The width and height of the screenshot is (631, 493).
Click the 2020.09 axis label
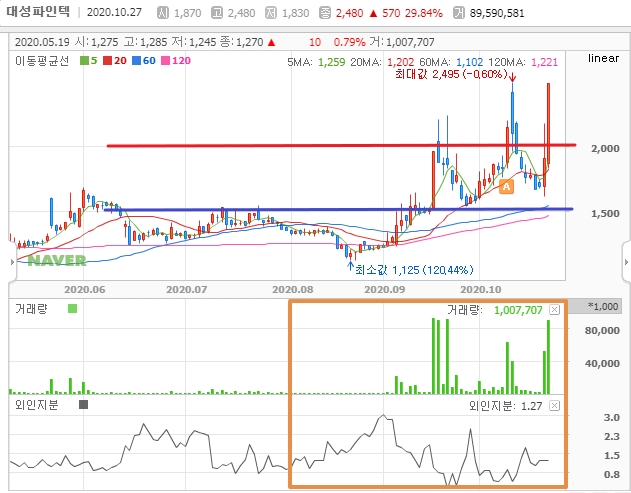point(385,289)
